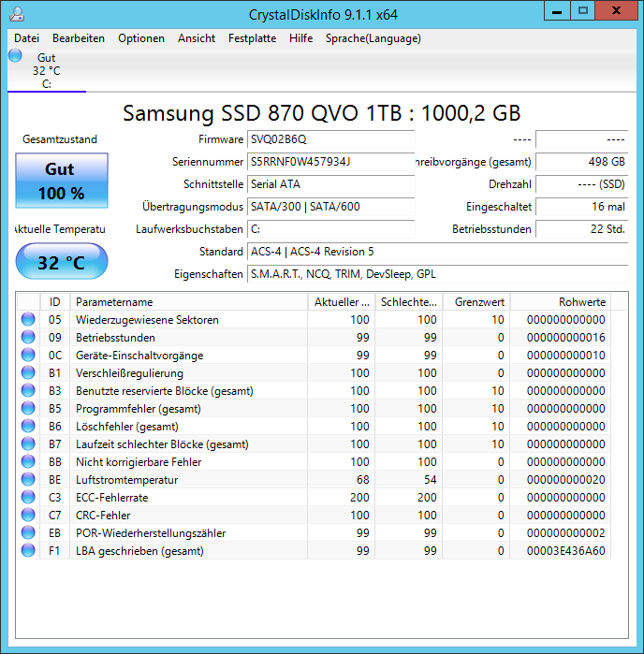The image size is (644, 654).
Task: Click status orb for ECC-Fehlerrate row
Action: [x=28, y=497]
